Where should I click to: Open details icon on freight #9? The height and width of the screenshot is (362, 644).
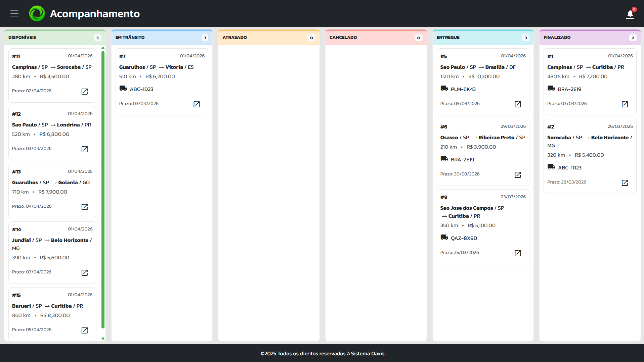[x=518, y=253]
